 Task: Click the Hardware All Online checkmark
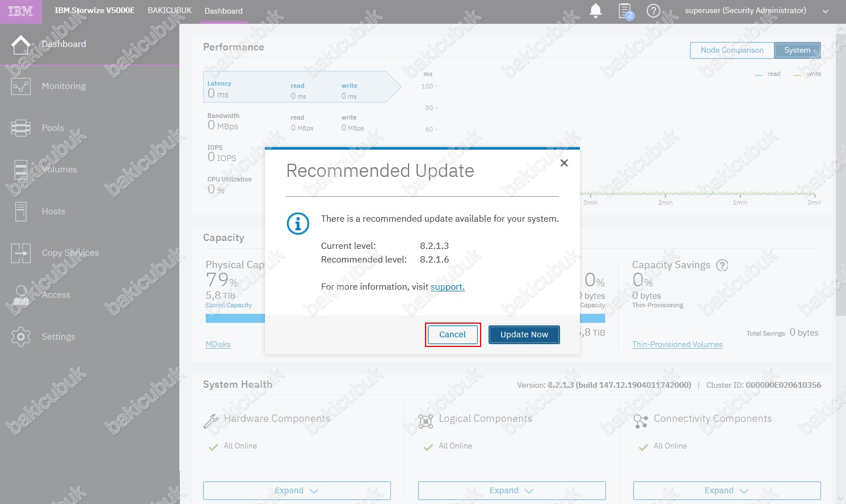coord(213,447)
